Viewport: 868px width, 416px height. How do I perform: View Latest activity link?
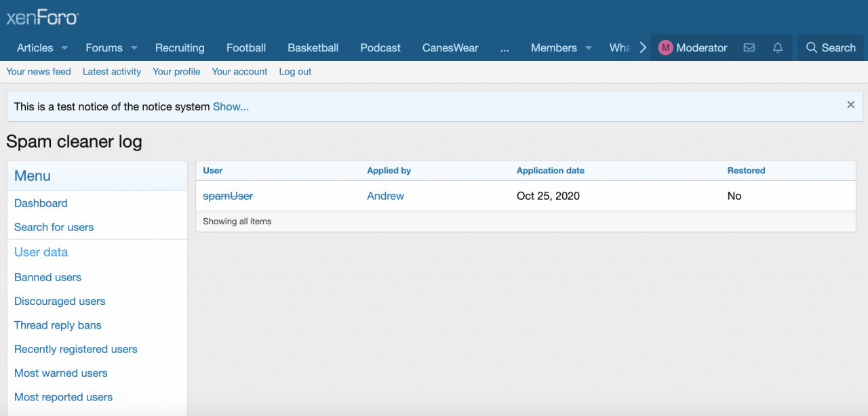tap(112, 72)
